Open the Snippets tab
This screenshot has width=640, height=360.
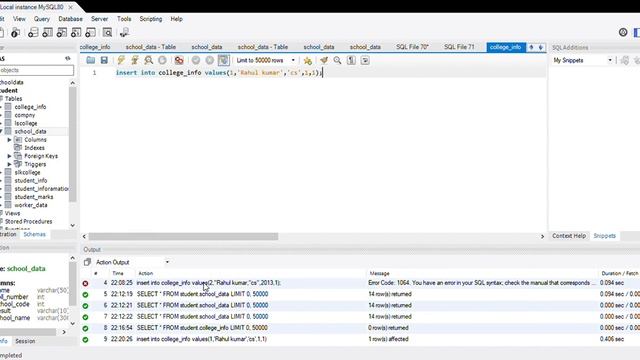604,236
